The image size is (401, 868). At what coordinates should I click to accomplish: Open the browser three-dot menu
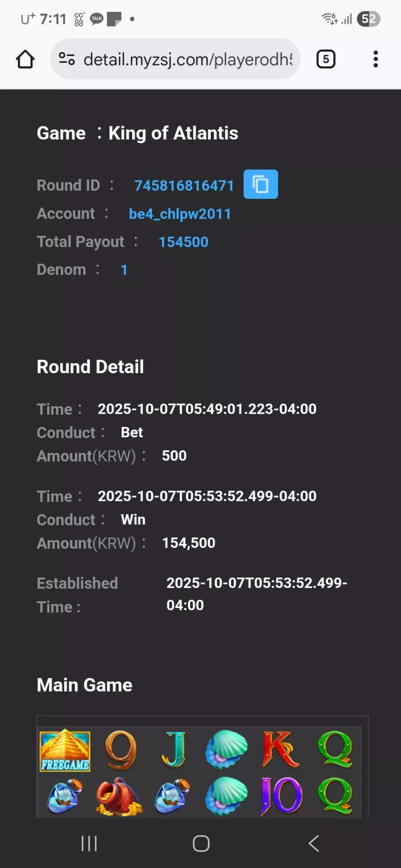pos(376,59)
